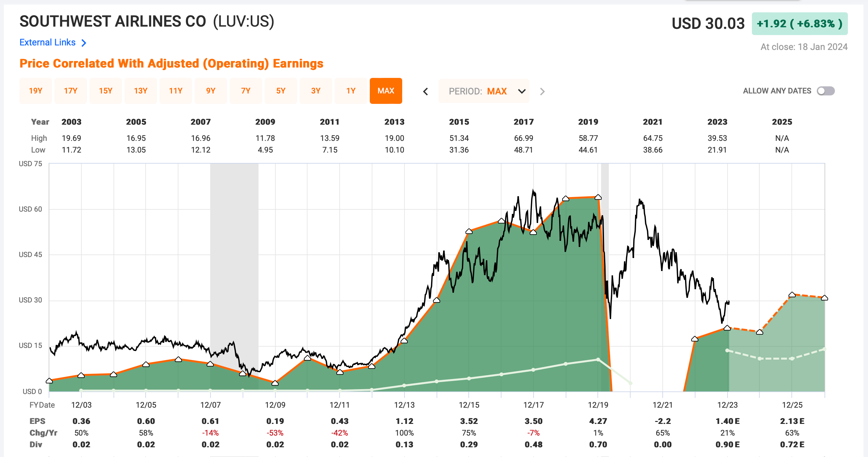This screenshot has width=868, height=457.
Task: Click the 12/21 FY date label
Action: pyautogui.click(x=662, y=405)
